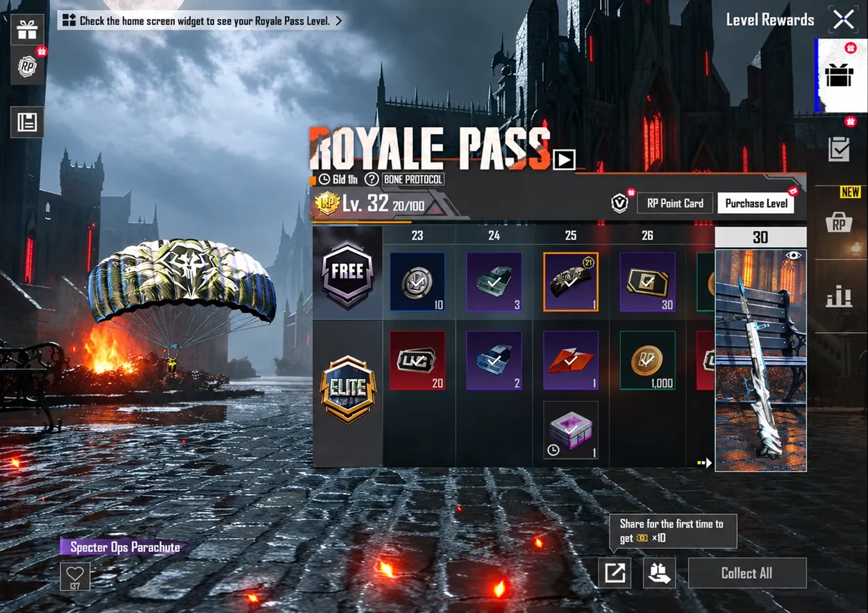Open the save/record icon in left sidebar
Viewport: 868px width, 613px height.
(27, 122)
